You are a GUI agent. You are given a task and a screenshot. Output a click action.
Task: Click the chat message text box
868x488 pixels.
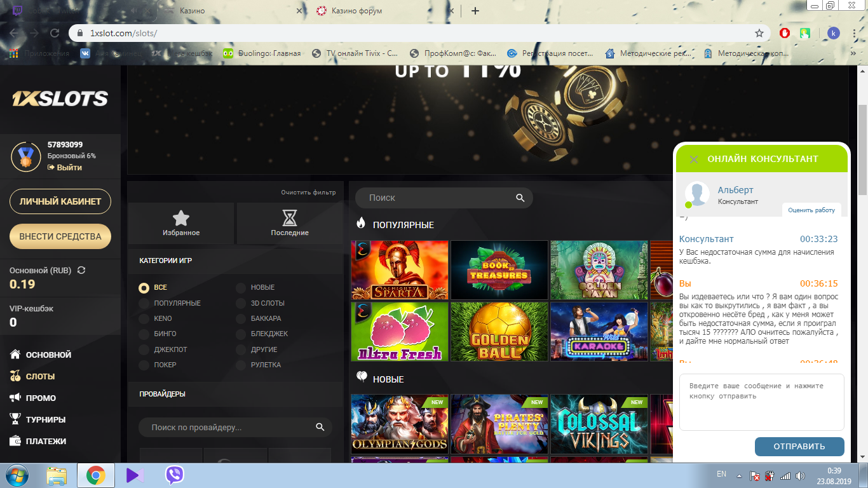click(761, 402)
